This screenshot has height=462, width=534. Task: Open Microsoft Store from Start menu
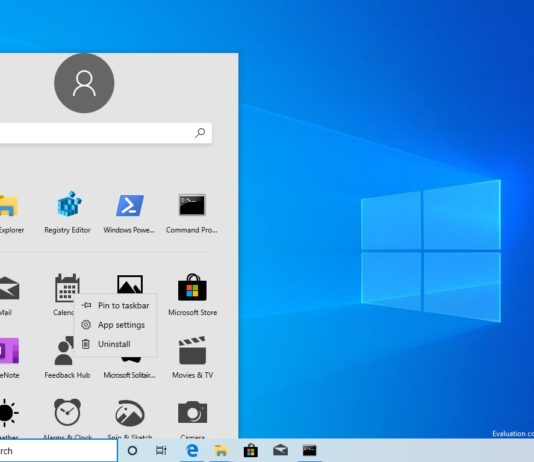(x=192, y=295)
